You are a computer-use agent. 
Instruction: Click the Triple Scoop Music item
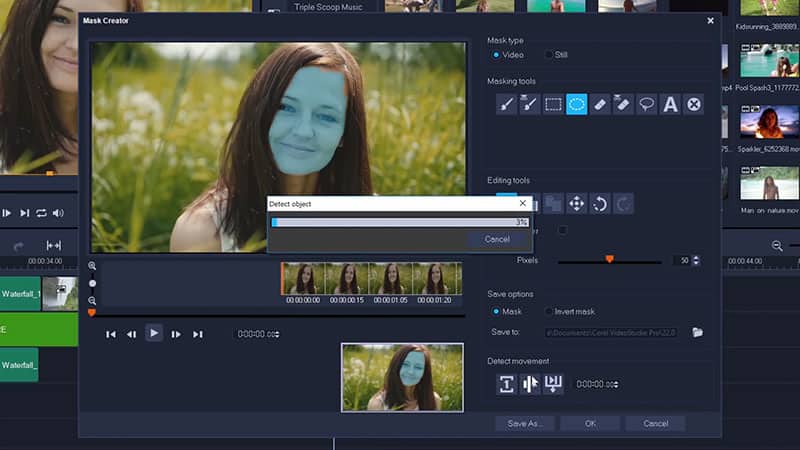pos(328,7)
